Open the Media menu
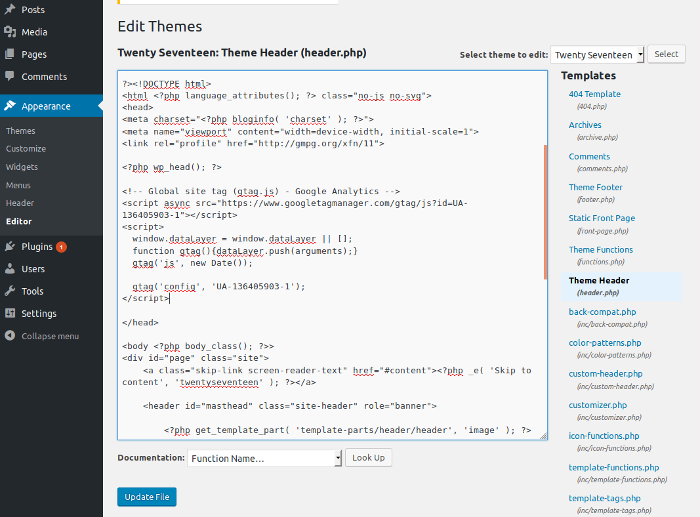The height and width of the screenshot is (517, 700). pyautogui.click(x=34, y=32)
